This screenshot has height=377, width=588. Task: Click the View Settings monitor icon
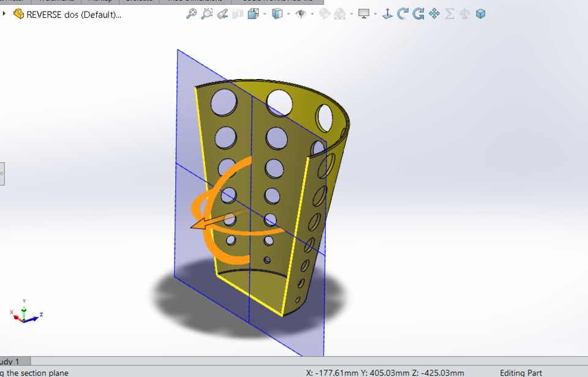[363, 13]
